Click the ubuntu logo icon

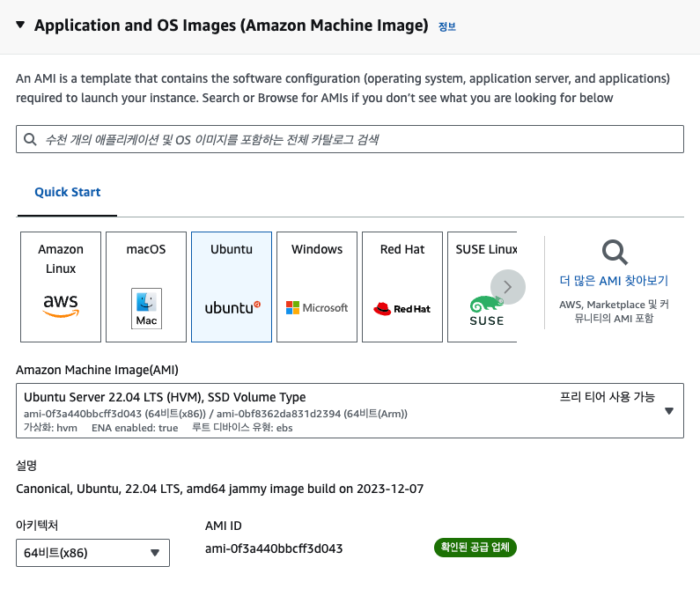[232, 307]
